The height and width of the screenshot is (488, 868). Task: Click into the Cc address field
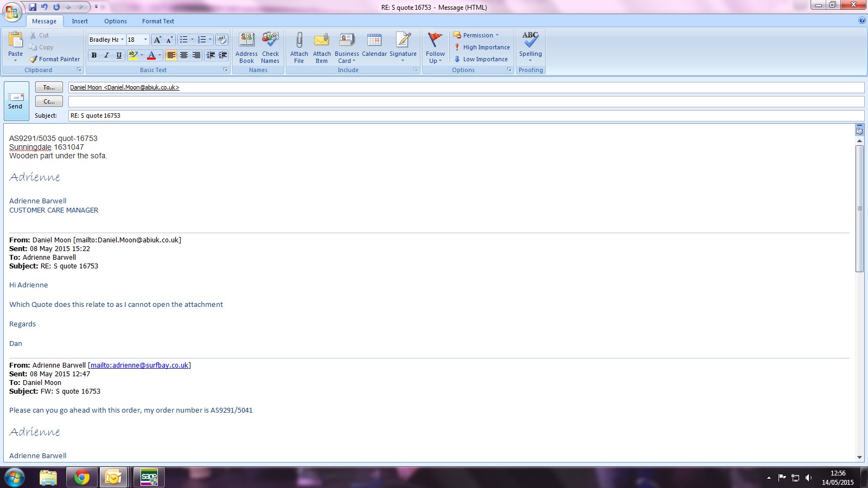465,101
